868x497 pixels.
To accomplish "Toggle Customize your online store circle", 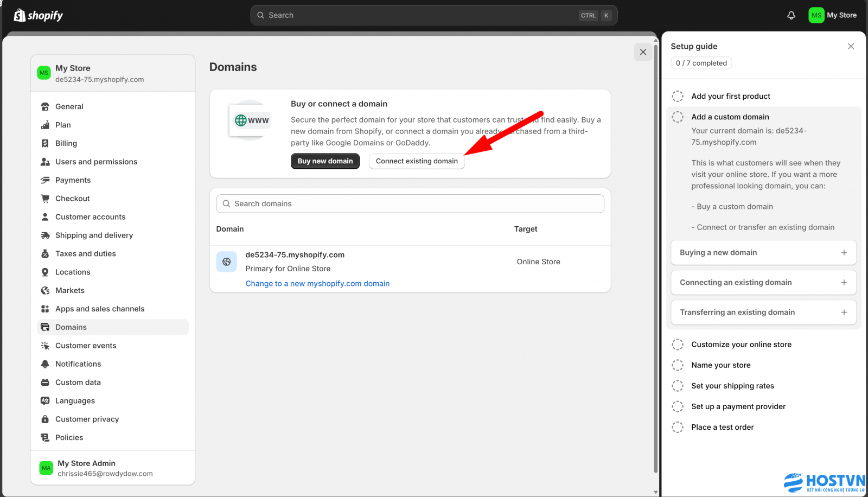I will [x=678, y=345].
